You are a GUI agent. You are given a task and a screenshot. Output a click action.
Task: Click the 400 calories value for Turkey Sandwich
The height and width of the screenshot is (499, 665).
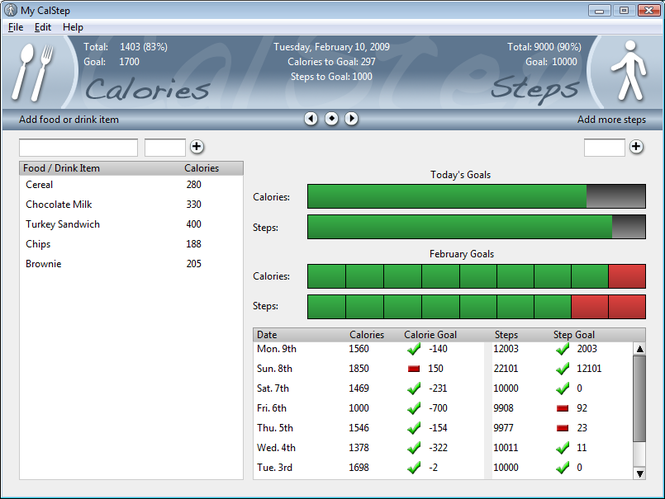pos(194,224)
